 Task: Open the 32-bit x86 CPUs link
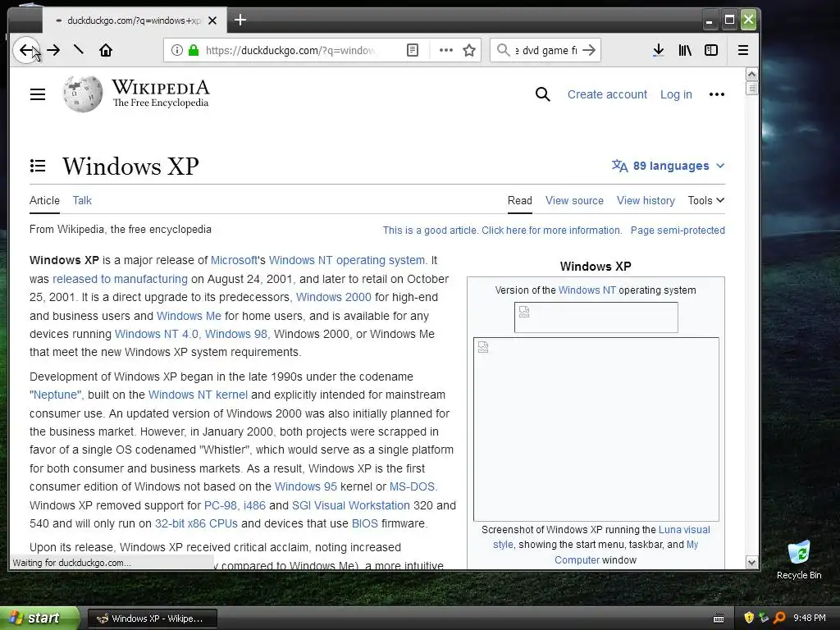(196, 524)
